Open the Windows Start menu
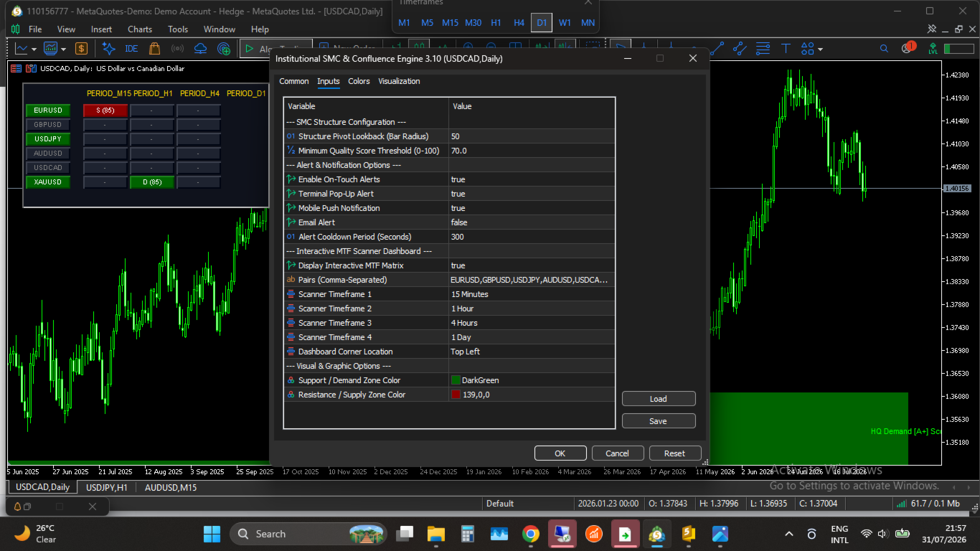The height and width of the screenshot is (551, 980). pyautogui.click(x=212, y=534)
